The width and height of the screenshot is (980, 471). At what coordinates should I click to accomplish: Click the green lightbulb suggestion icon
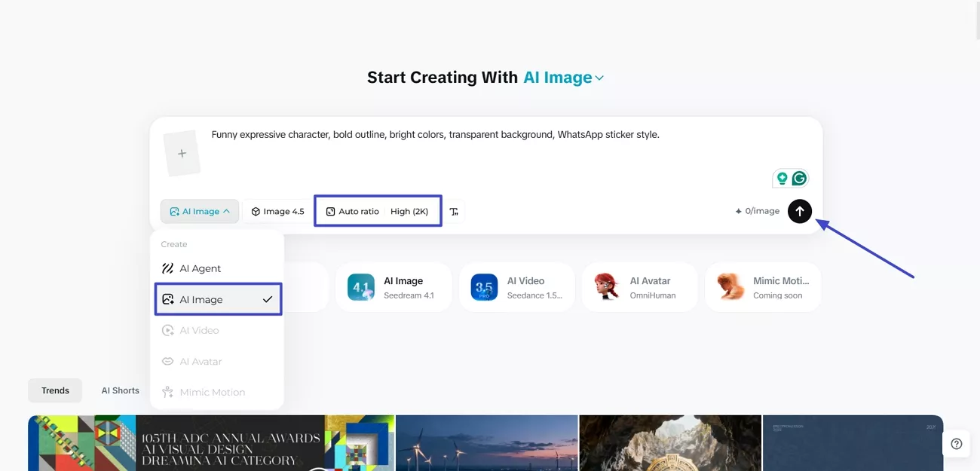click(x=782, y=178)
